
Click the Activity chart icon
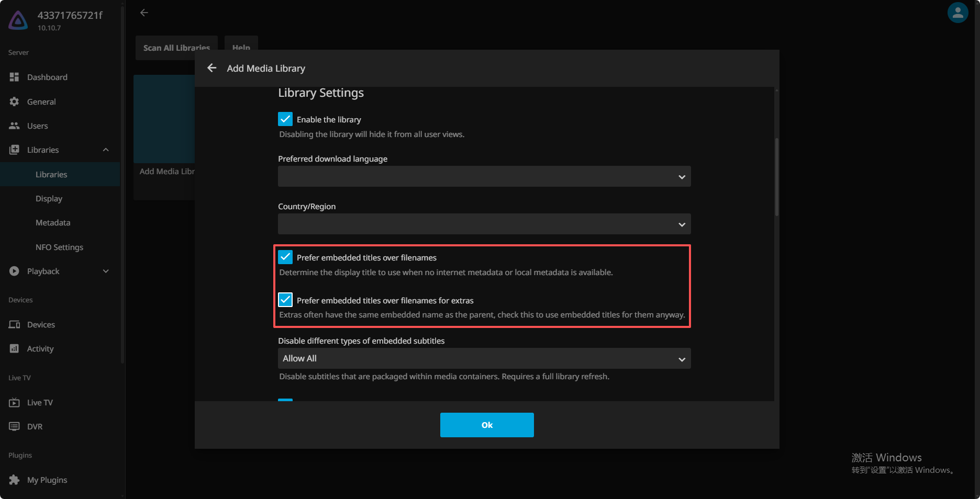[x=14, y=348]
